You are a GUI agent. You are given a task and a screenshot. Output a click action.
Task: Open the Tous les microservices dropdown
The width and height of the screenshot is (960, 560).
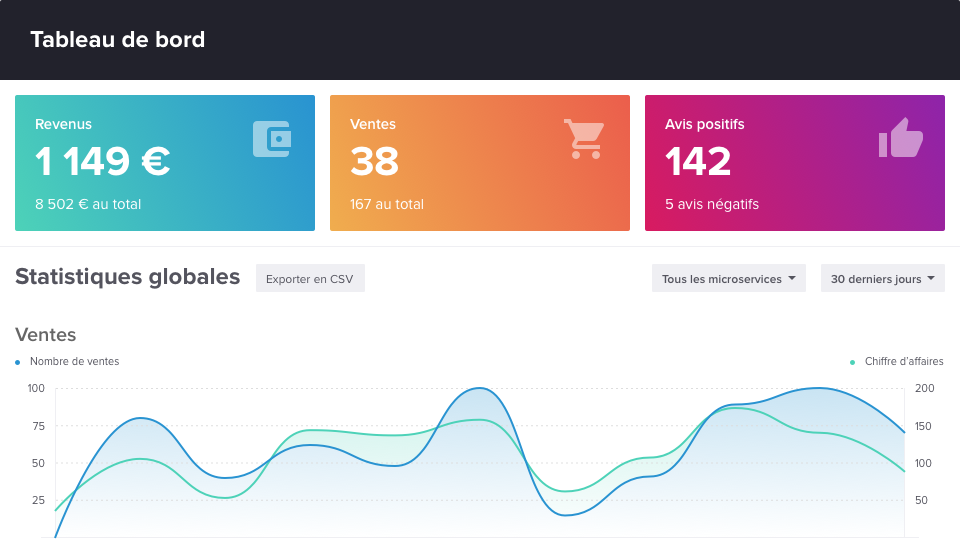point(728,279)
